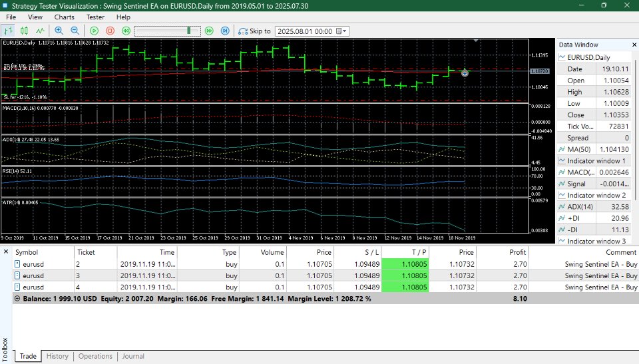Switch to the line chart icon
This screenshot has height=364, width=639.
click(x=40, y=31)
